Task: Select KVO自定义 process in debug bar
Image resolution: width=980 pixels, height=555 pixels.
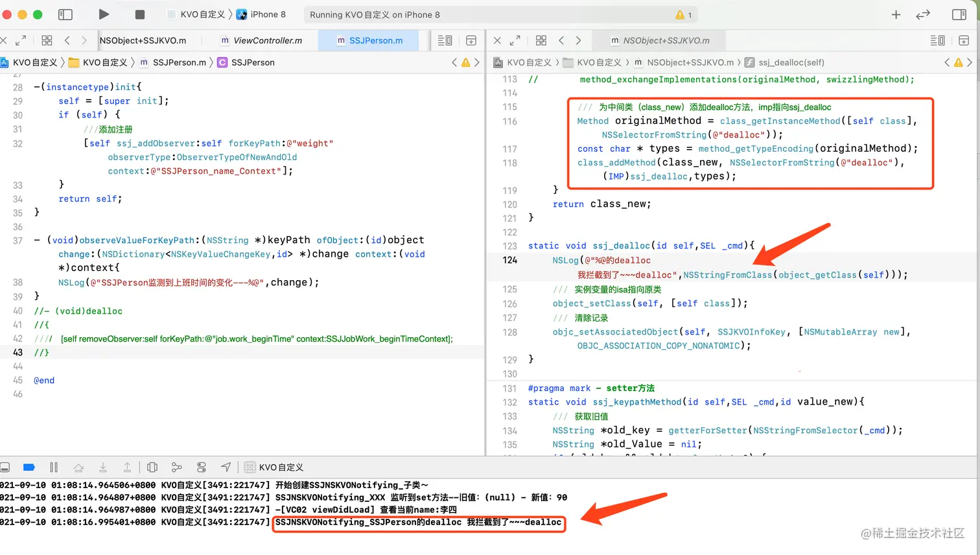Action: 274,467
